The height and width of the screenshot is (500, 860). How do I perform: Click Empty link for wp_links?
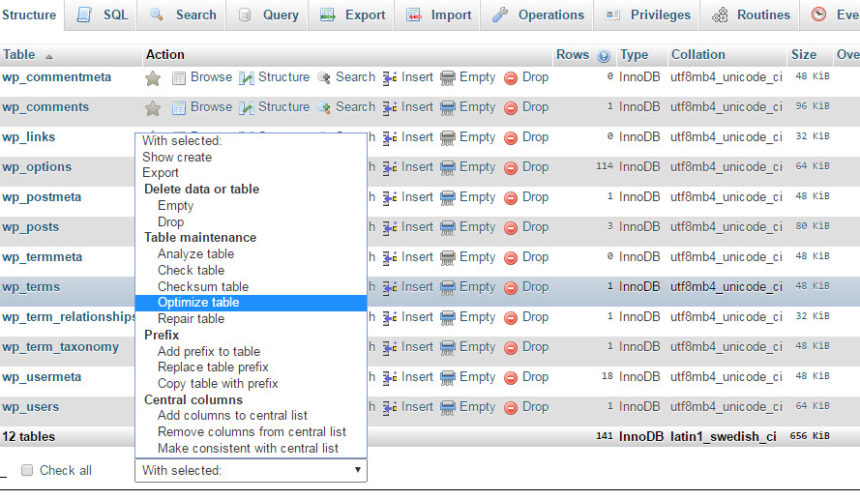point(477,138)
